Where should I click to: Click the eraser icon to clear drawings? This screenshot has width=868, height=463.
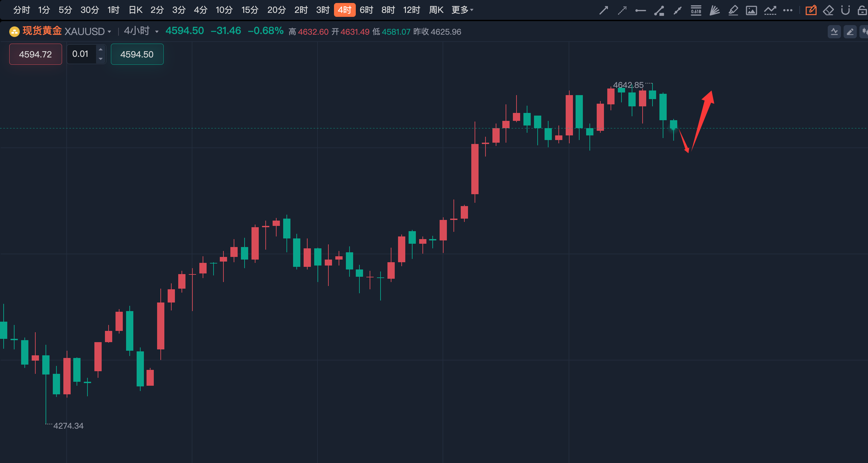tap(828, 11)
